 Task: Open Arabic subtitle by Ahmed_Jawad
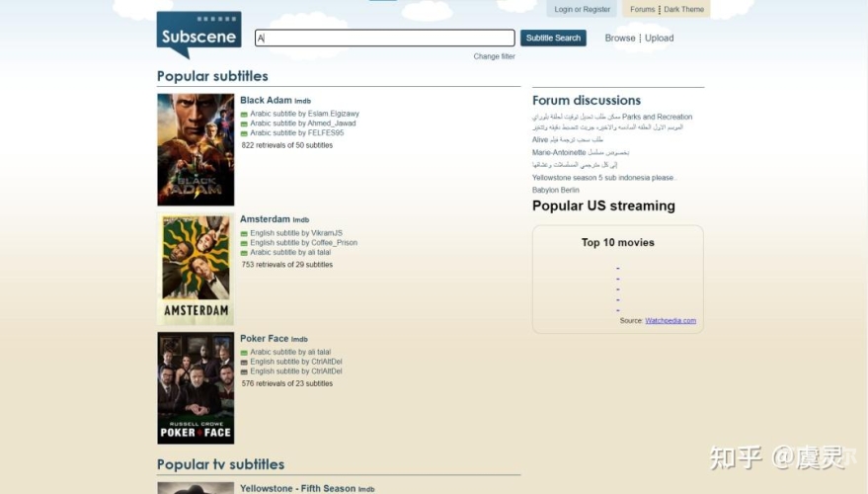click(x=303, y=123)
